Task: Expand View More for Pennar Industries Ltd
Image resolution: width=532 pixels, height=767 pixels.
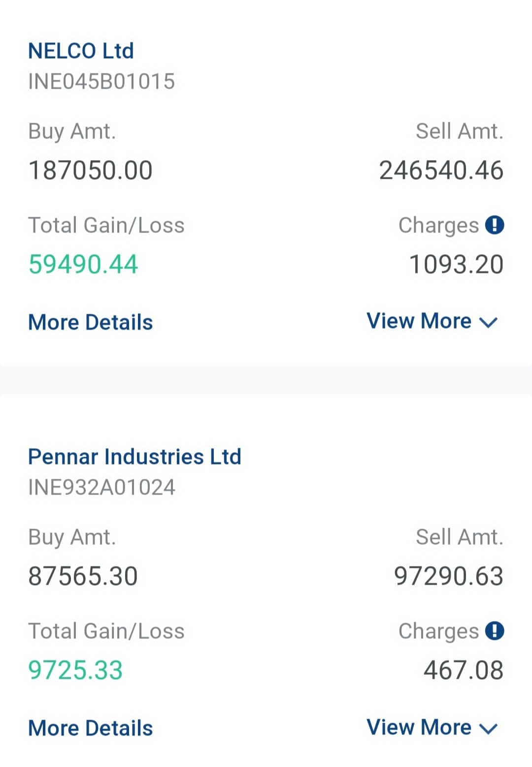Action: (432, 727)
